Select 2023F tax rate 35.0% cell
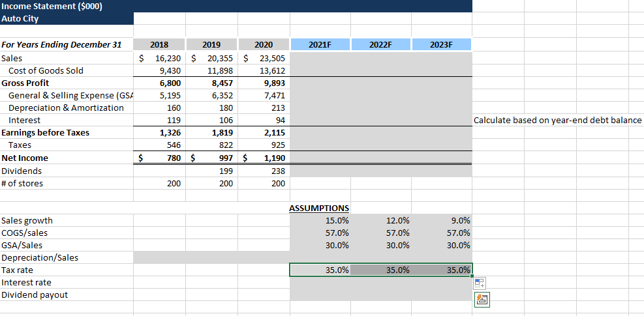 442,270
